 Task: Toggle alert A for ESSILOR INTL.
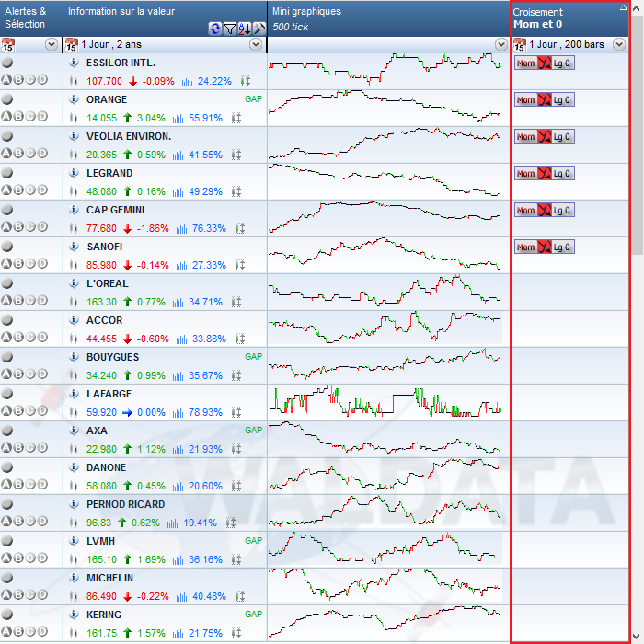[6, 80]
